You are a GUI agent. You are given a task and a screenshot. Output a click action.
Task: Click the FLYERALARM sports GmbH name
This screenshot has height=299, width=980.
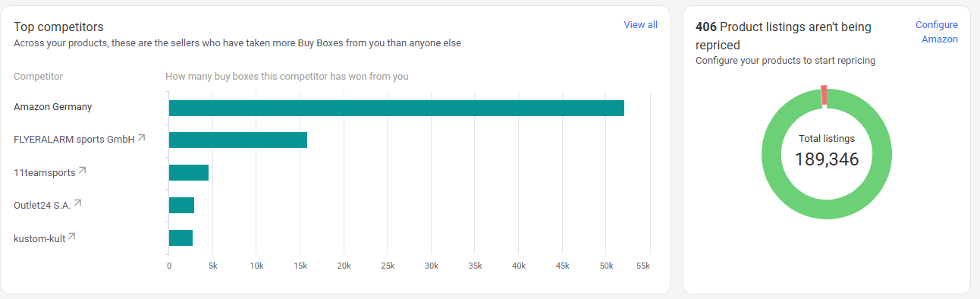(74, 140)
